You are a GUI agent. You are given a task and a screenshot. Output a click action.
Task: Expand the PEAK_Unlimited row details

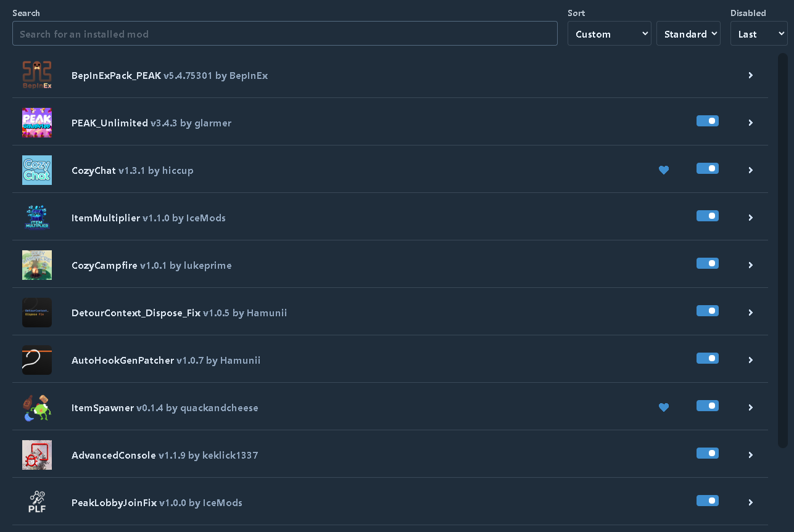[751, 123]
